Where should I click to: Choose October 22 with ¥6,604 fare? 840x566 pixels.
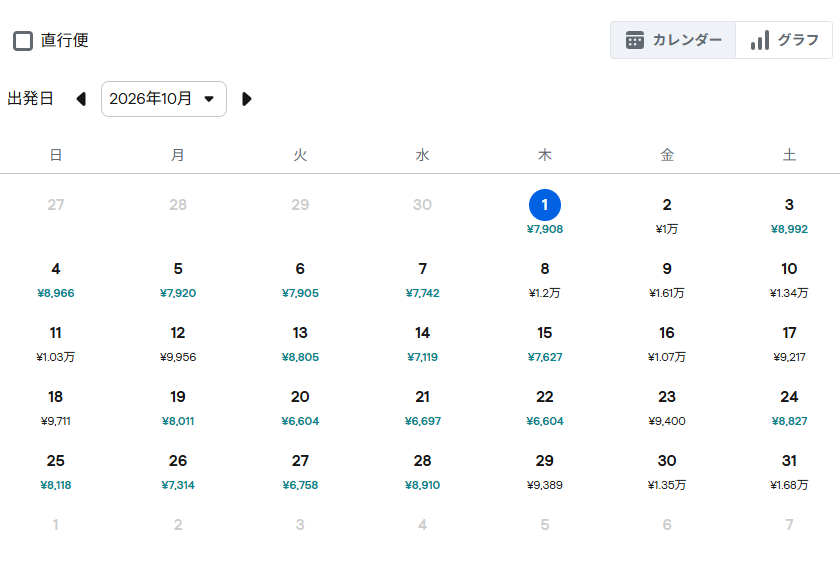545,408
